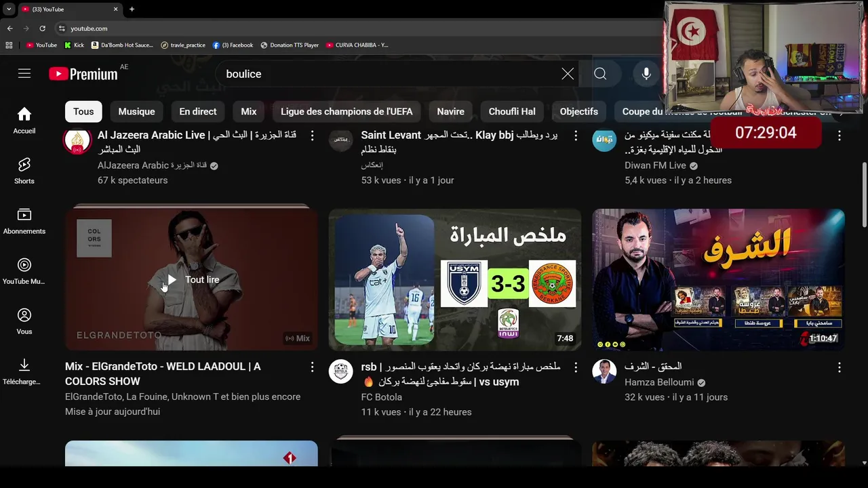Open the match summary 3-3 thumbnail

pyautogui.click(x=455, y=279)
